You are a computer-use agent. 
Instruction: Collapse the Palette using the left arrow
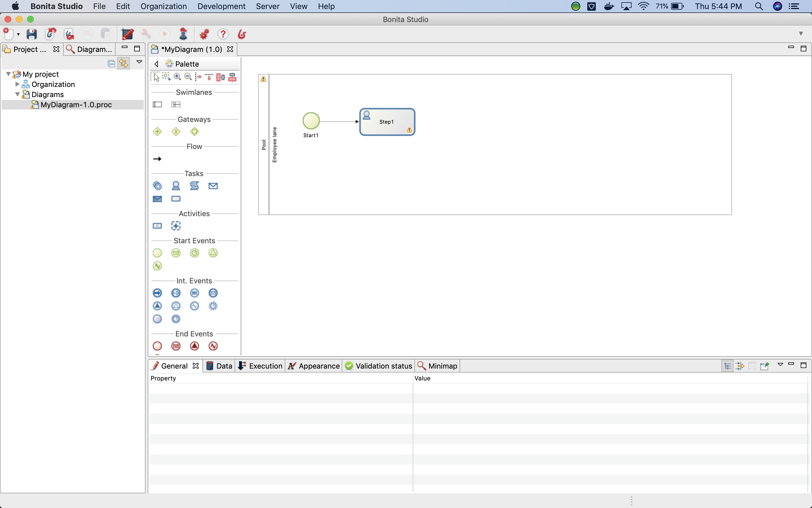point(156,64)
